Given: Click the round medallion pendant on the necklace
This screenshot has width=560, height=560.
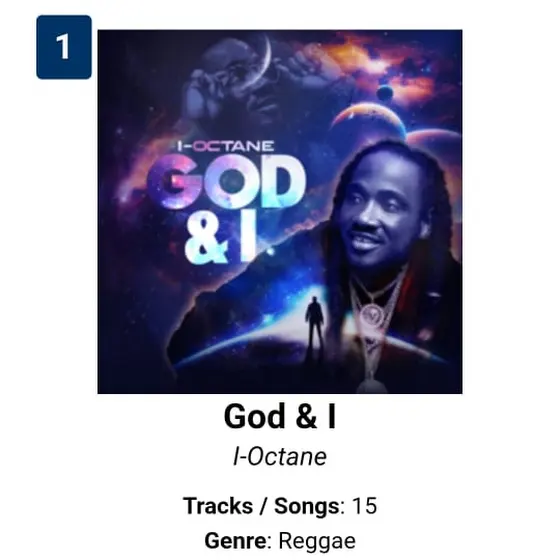Looking at the screenshot, I should coord(372,316).
